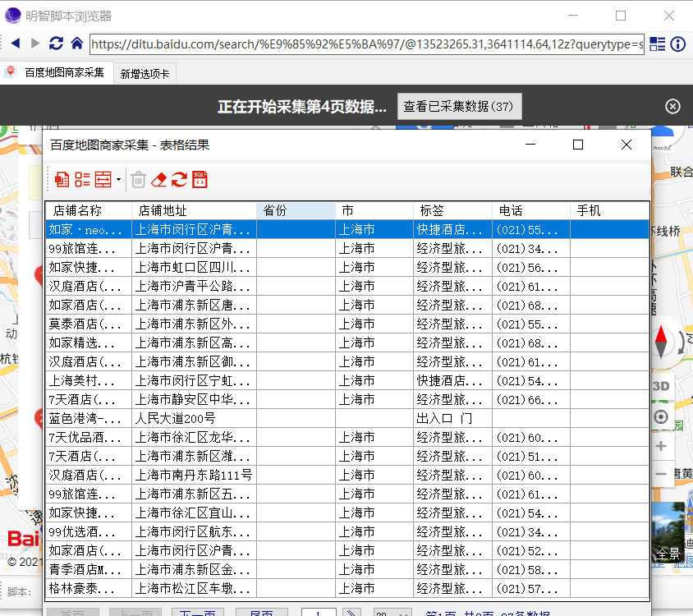Select the cell 上海市沪青平公路...
Image resolution: width=693 pixels, height=616 pixels.
pyautogui.click(x=194, y=286)
